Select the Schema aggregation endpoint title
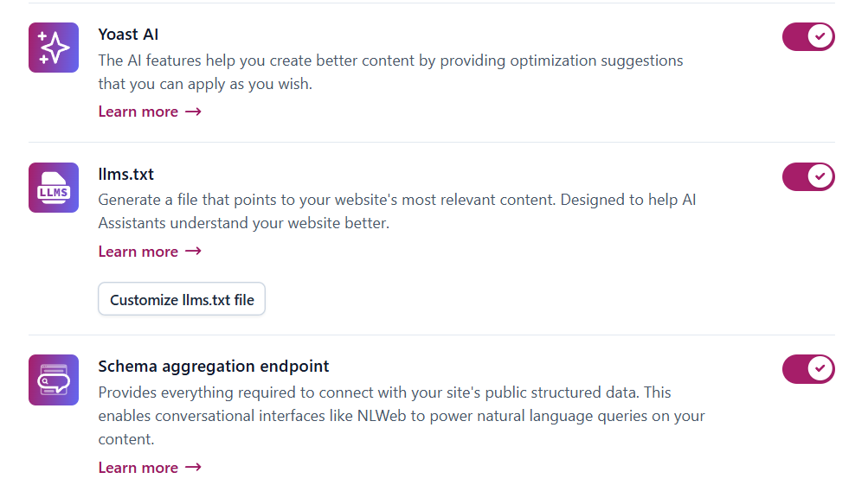Viewport: 868px width, 485px height. (214, 367)
